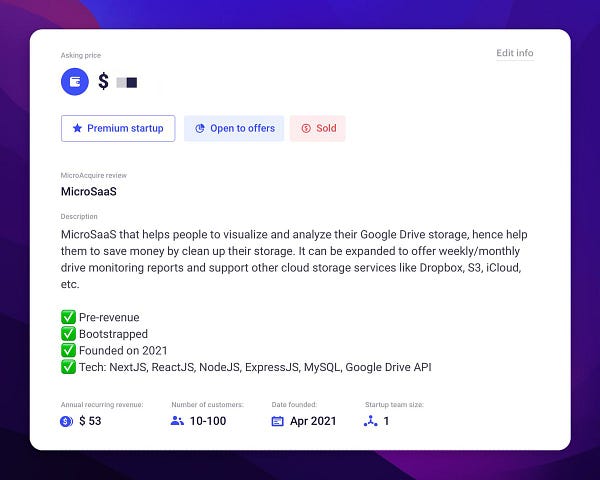Click the team nodes icon by team size

[370, 421]
